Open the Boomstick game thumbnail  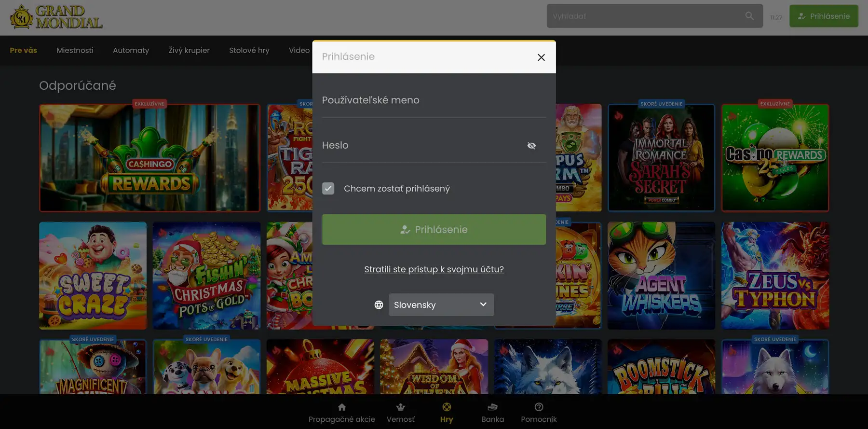pyautogui.click(x=661, y=367)
